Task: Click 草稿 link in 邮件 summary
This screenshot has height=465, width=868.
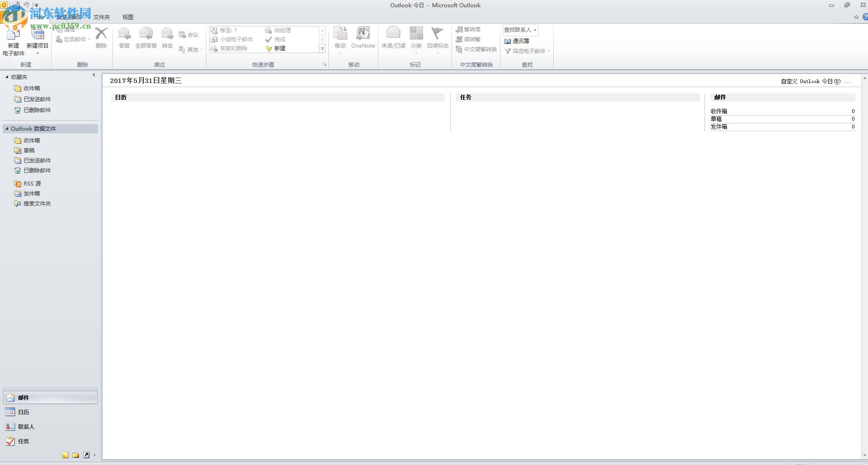Action: (716, 119)
